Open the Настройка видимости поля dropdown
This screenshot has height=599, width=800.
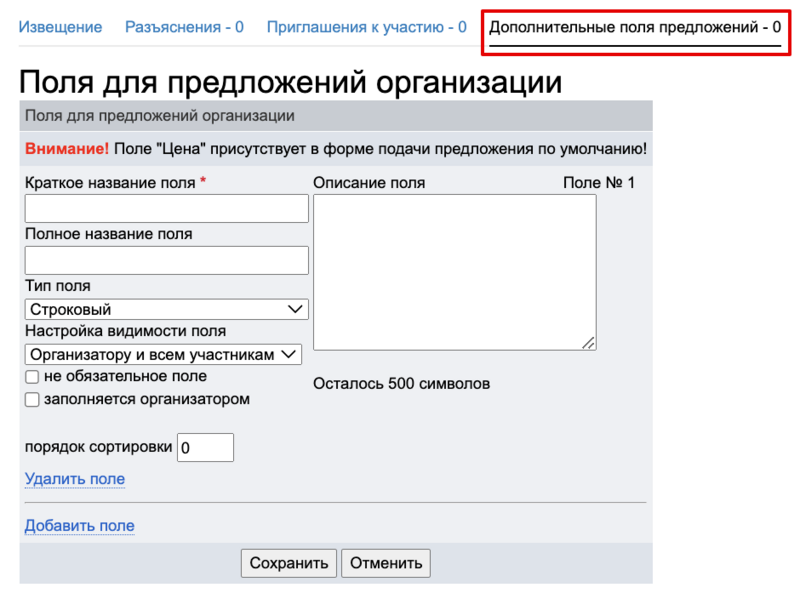point(162,354)
